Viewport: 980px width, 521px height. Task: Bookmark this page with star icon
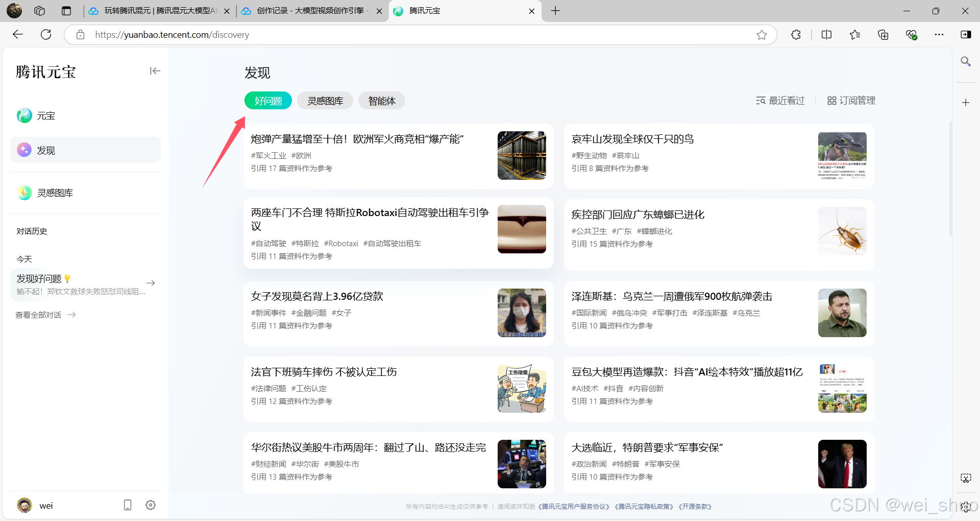click(762, 35)
